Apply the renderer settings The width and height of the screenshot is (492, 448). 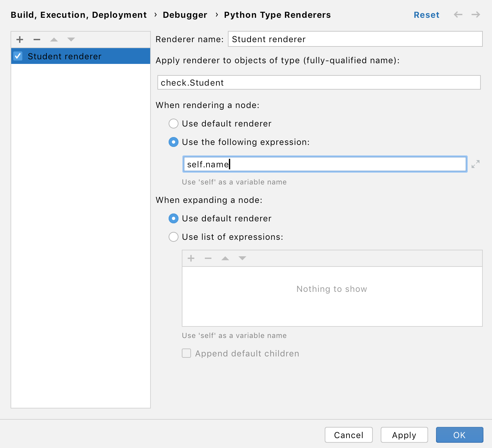(404, 435)
